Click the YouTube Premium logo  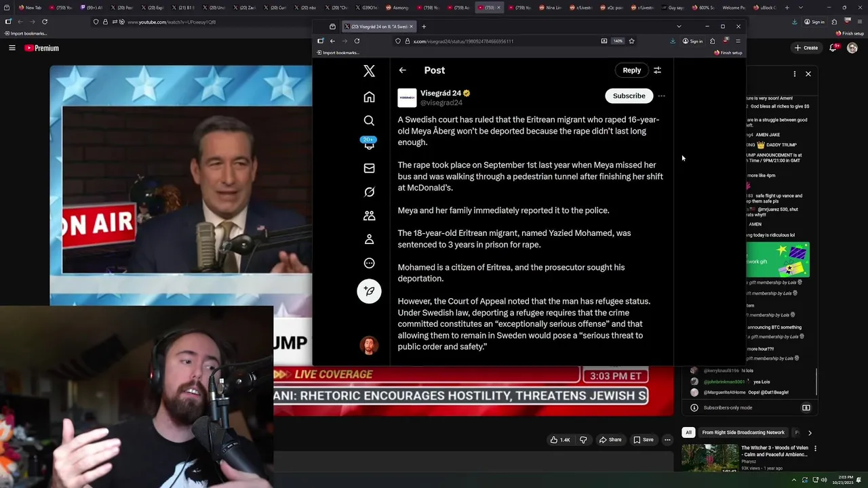(x=41, y=48)
